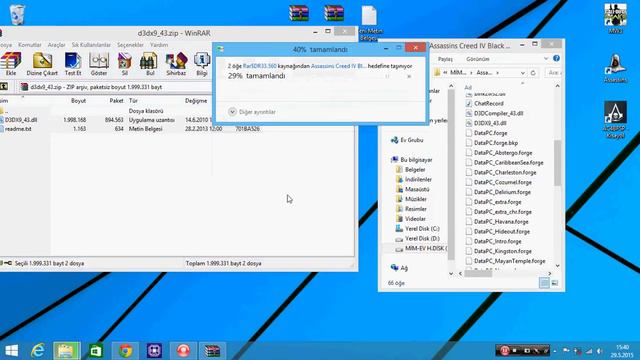
Task: Select the first WinRAR archive desktop icon
Action: [299, 13]
